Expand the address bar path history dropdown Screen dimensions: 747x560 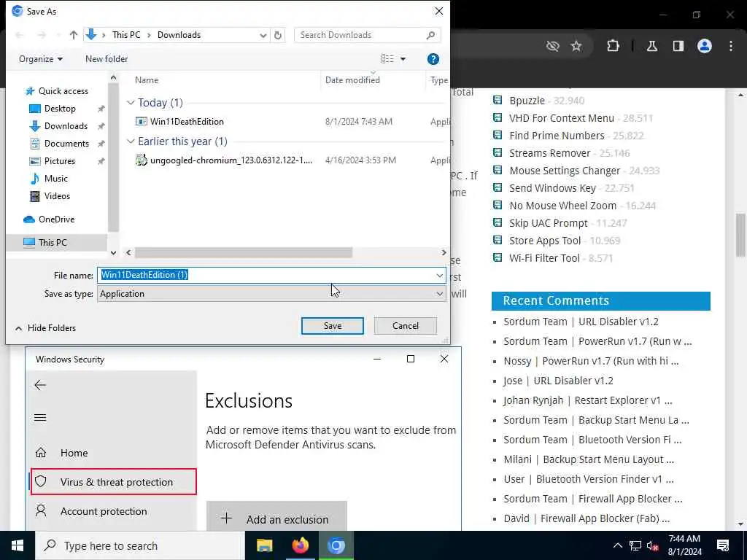click(x=263, y=35)
